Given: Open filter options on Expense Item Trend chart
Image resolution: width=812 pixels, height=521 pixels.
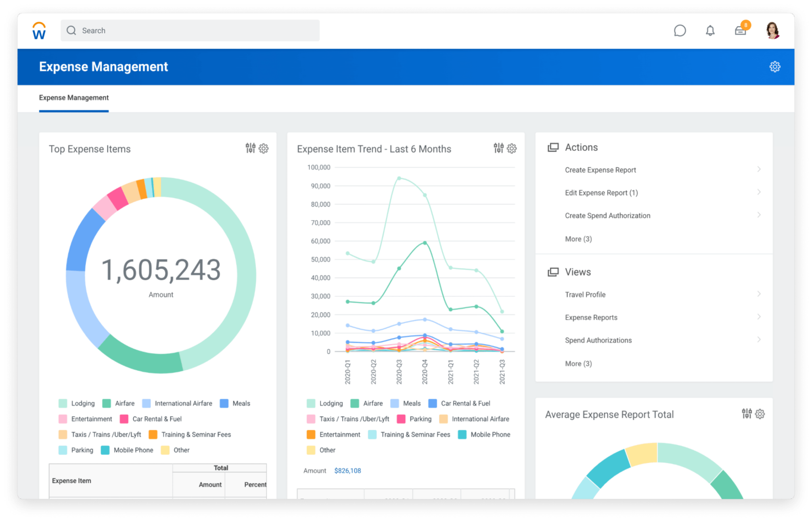Looking at the screenshot, I should (498, 148).
